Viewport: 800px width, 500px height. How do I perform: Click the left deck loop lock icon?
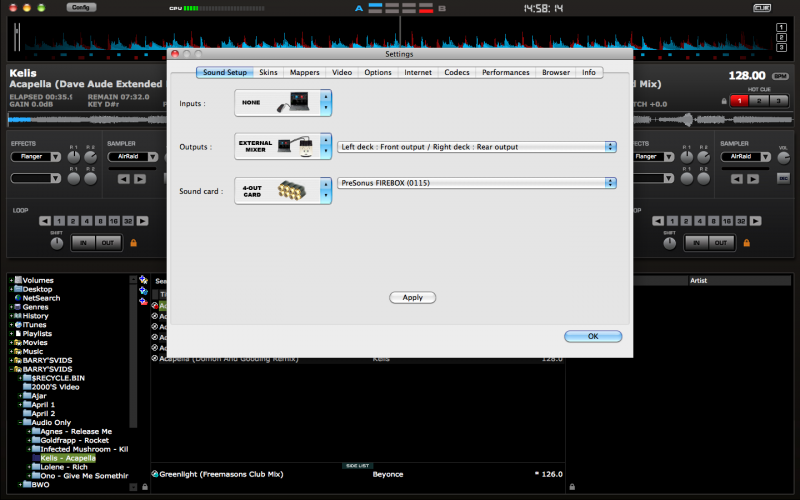[131, 243]
